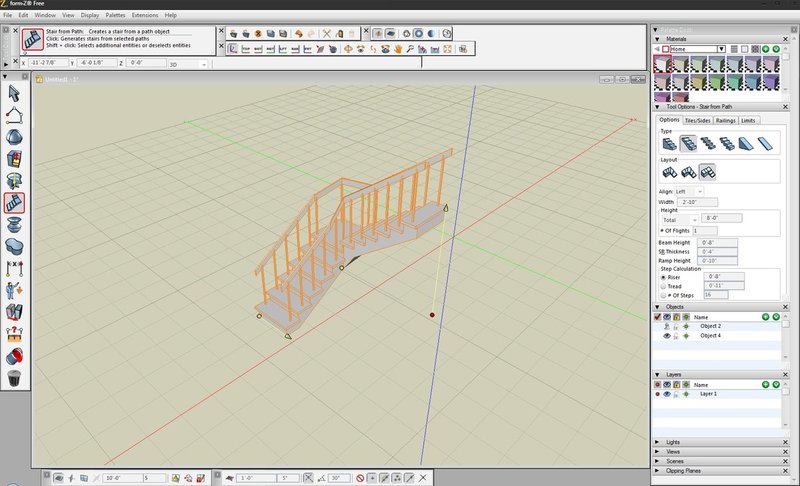
Task: Select the Tread radio button
Action: click(663, 285)
